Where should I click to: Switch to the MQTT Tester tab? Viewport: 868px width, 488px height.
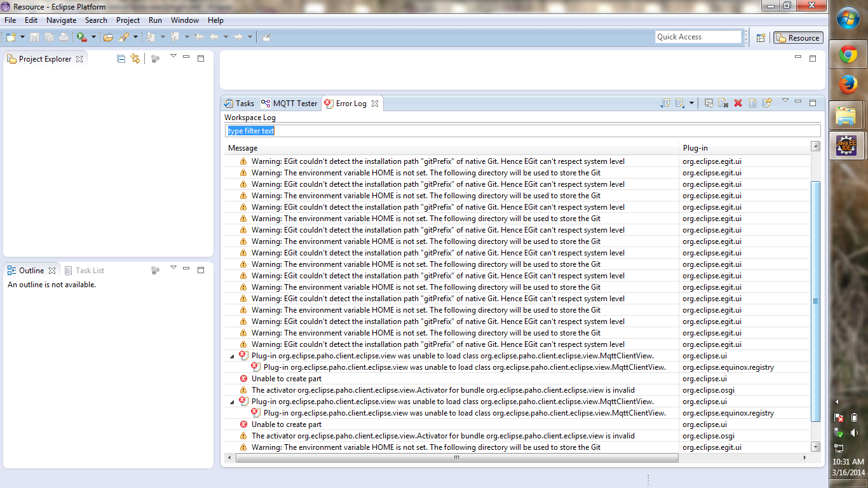tap(289, 104)
